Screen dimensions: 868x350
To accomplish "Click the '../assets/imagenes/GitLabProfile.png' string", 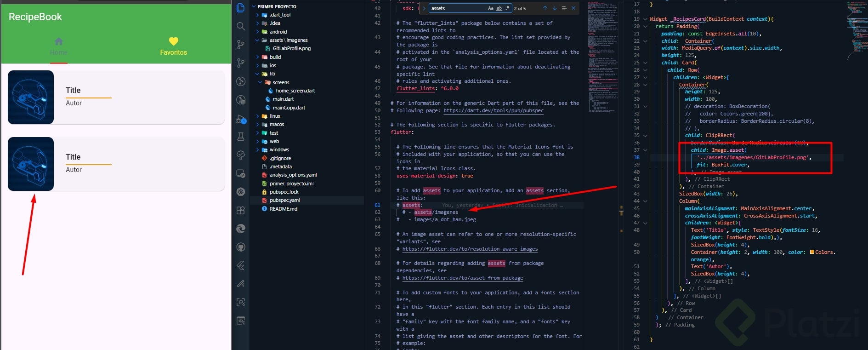I will click(754, 157).
